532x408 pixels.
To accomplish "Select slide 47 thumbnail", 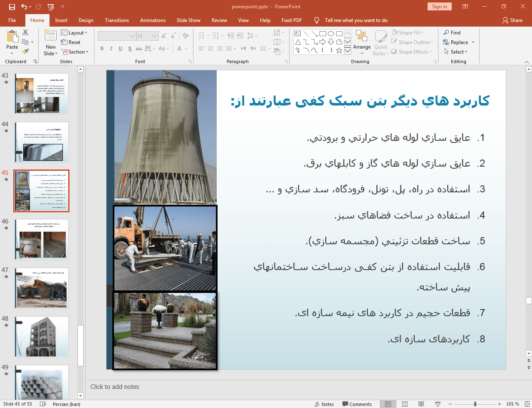I will [42, 288].
